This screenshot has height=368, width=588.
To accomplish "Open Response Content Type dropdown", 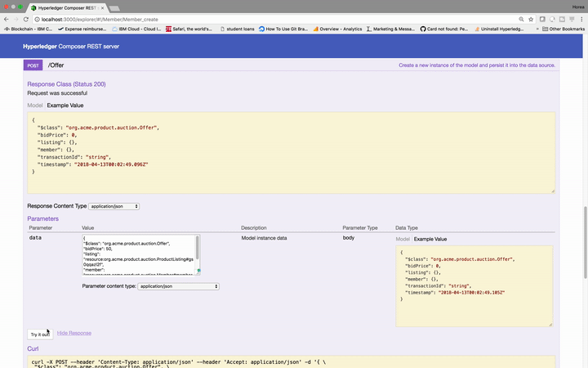I will [114, 206].
